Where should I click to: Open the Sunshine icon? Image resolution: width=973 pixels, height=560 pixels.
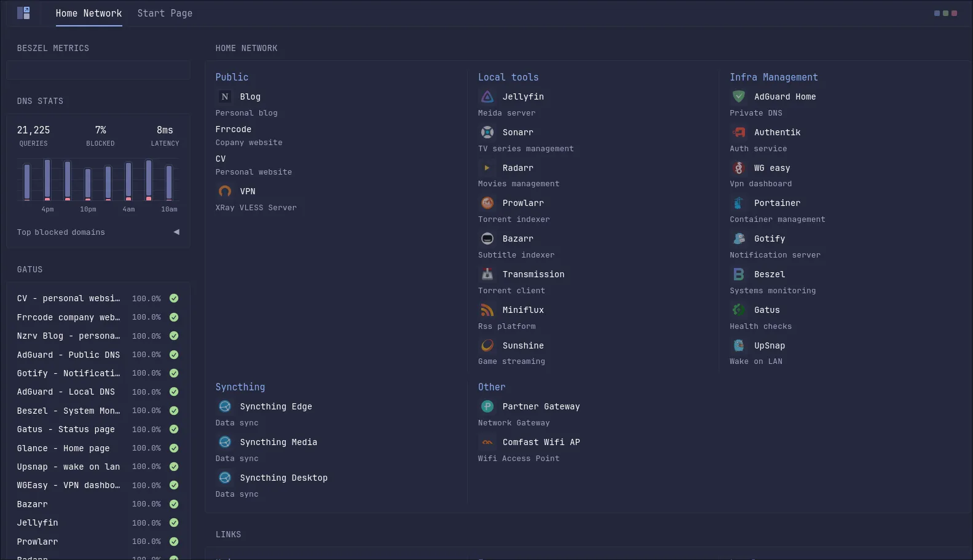pyautogui.click(x=487, y=345)
